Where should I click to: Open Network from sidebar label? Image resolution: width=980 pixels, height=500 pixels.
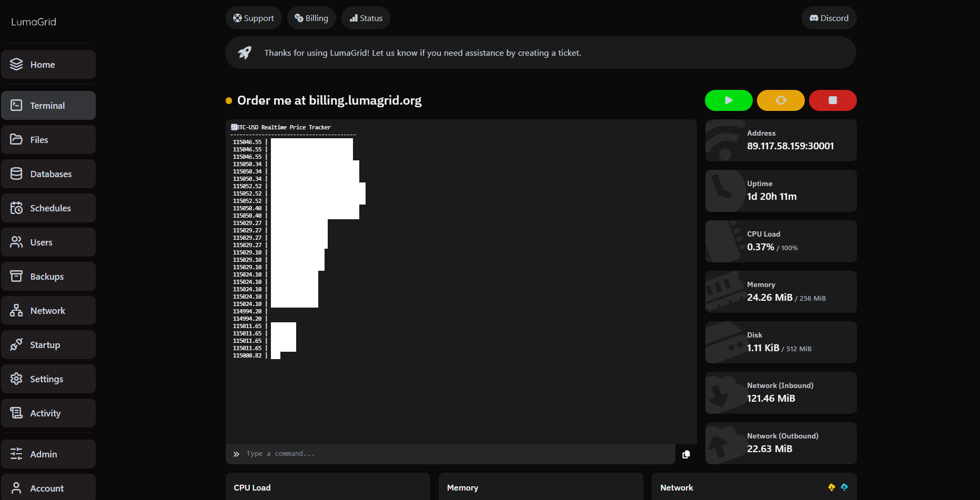(48, 311)
